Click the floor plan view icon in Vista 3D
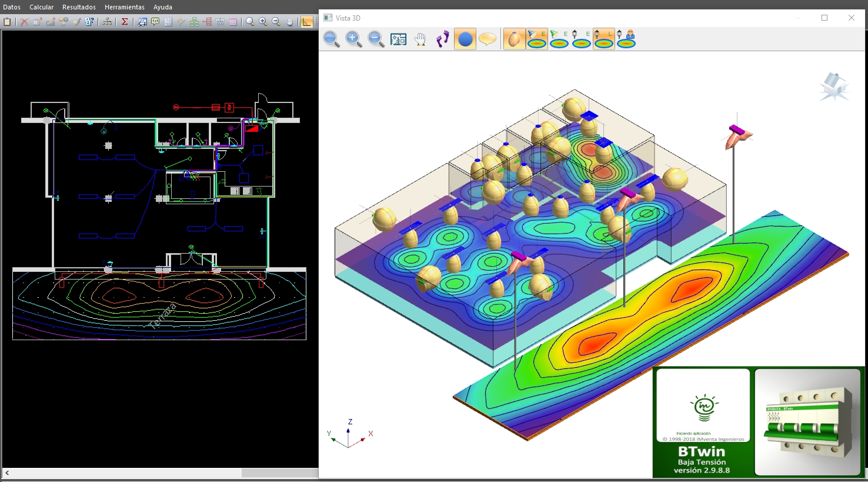This screenshot has width=868, height=482. [x=398, y=39]
